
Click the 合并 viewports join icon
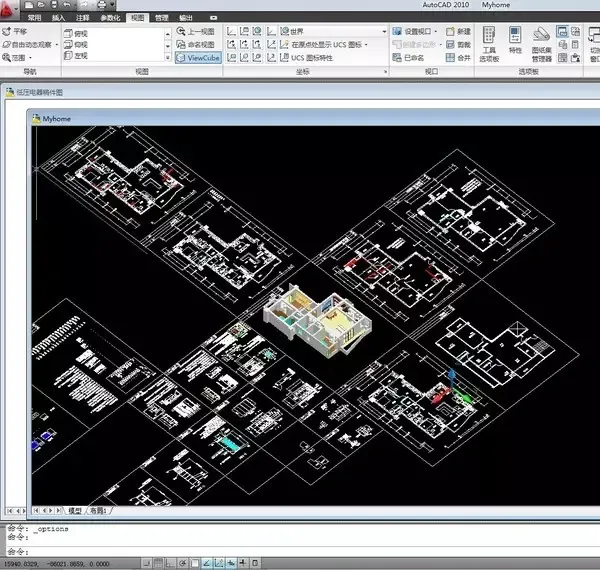(457, 58)
